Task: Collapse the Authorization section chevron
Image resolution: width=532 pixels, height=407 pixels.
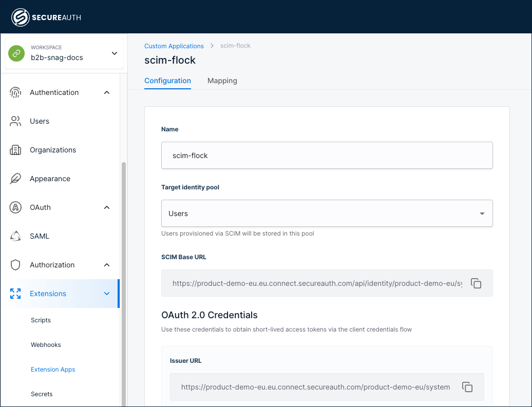Action: (x=107, y=265)
